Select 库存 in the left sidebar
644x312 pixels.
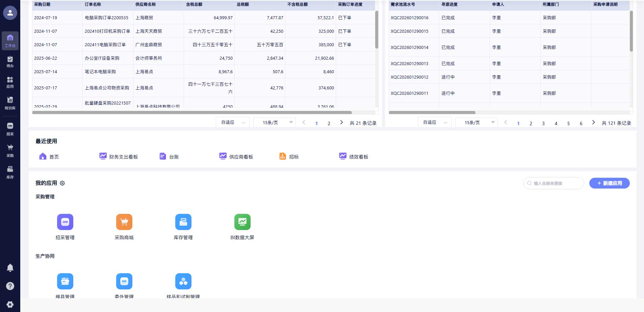tap(10, 172)
